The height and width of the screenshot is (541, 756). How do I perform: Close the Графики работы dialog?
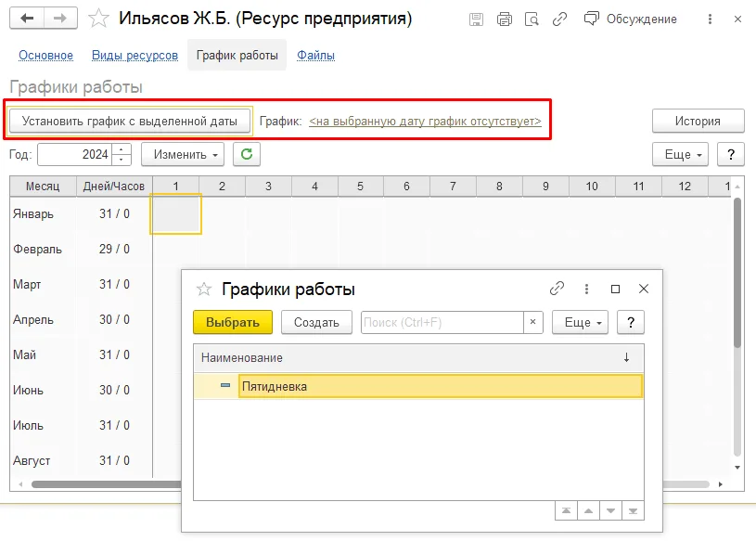pyautogui.click(x=644, y=289)
